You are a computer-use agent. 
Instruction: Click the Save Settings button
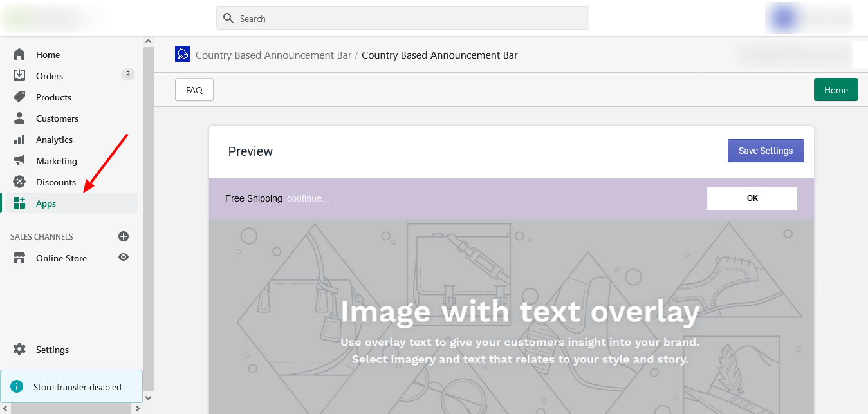765,151
